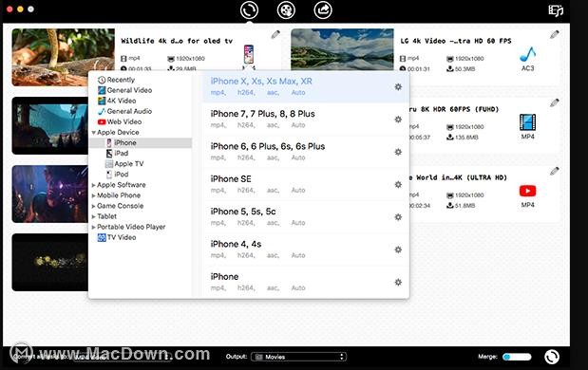The image size is (588, 370).
Task: Choose iPhone 6, 6 Plus, 6s, 6s Plus preset
Action: [x=306, y=152]
